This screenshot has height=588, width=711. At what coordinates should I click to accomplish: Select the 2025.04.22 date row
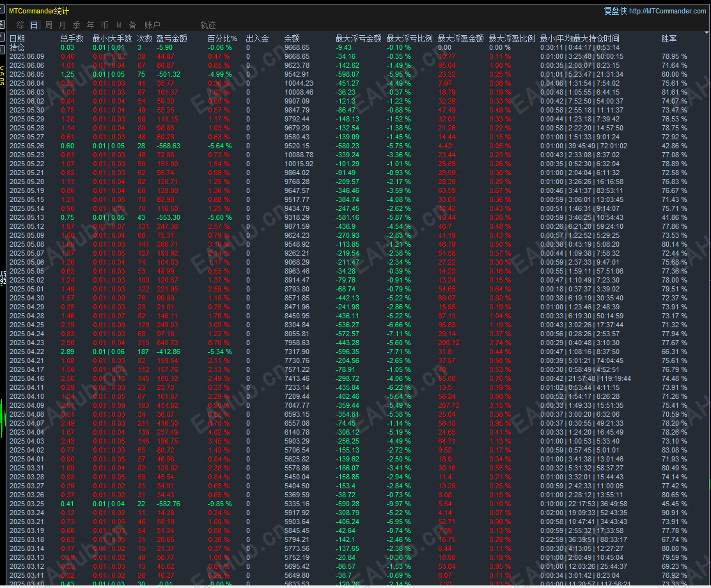[27, 352]
